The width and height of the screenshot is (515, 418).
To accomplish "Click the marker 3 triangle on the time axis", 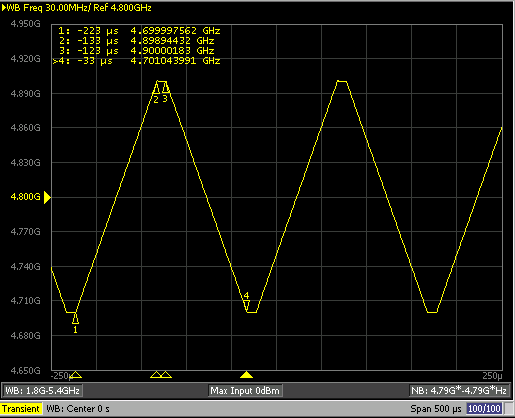I will pos(166,375).
